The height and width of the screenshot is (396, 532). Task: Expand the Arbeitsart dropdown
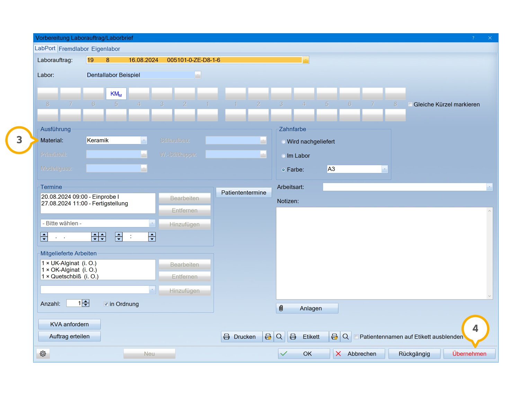pos(489,187)
